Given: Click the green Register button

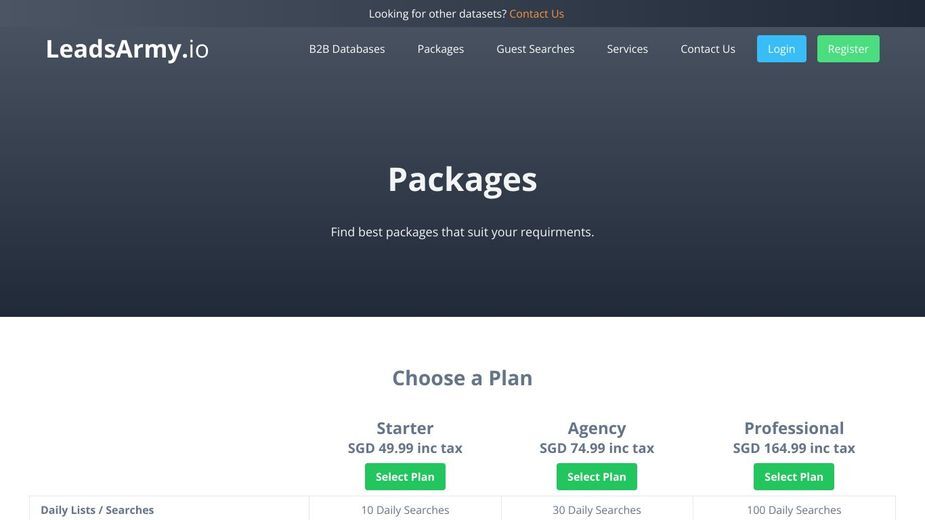Looking at the screenshot, I should click(848, 49).
